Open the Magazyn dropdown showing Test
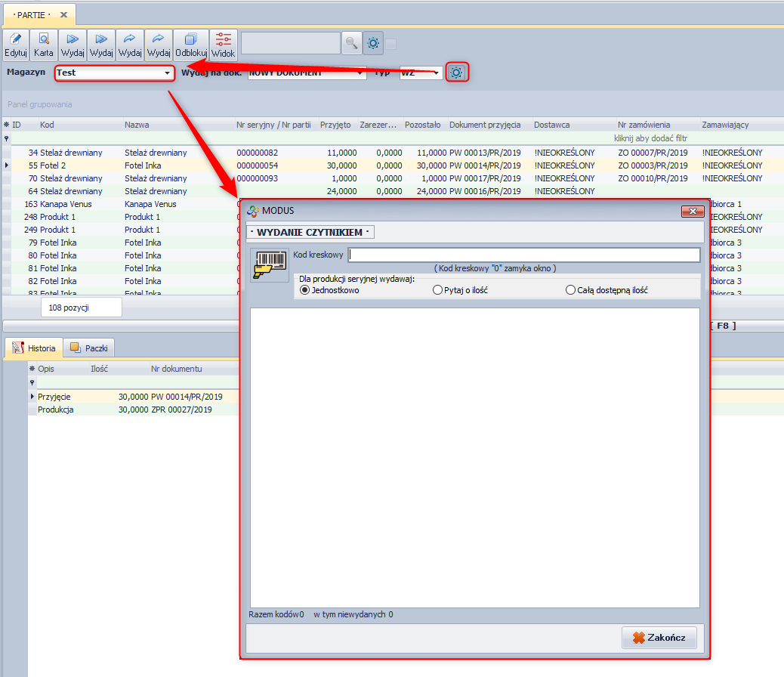The image size is (784, 677). (167, 73)
